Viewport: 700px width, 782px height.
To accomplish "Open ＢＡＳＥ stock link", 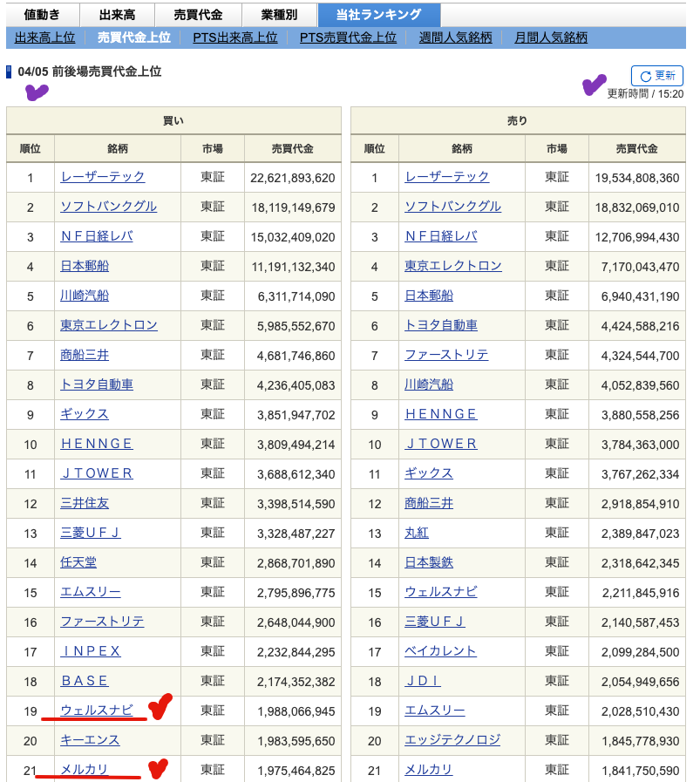I will tap(85, 681).
